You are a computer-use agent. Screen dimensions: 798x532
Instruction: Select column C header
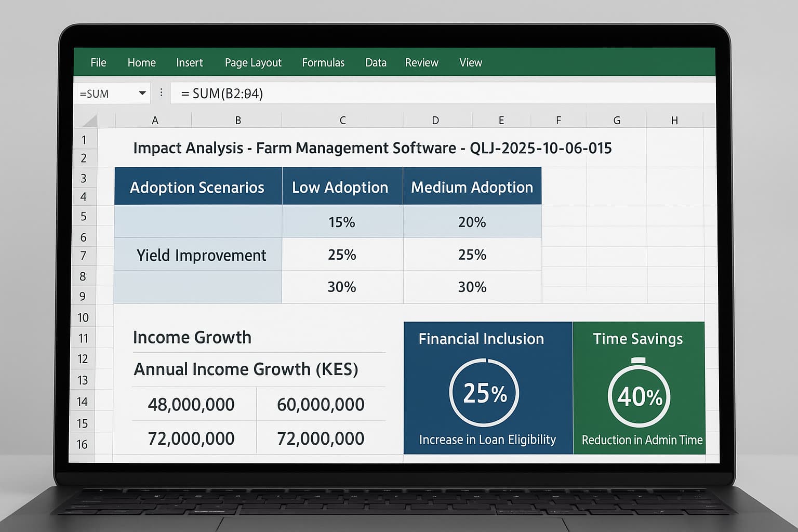(x=342, y=121)
